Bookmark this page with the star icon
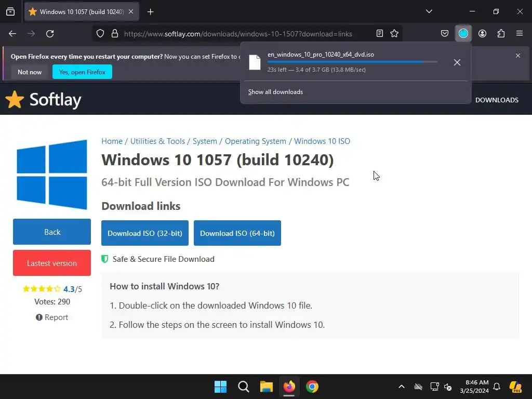Image resolution: width=532 pixels, height=399 pixels. point(394,34)
